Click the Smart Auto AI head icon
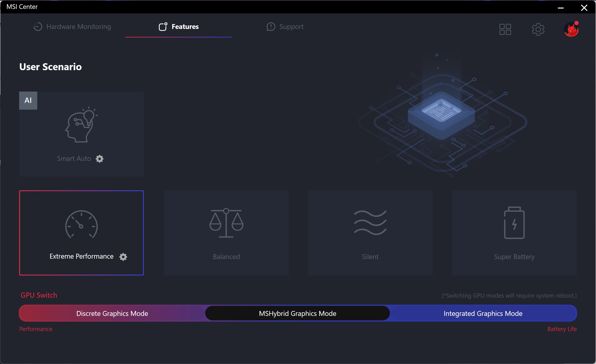The image size is (596, 364). click(x=81, y=125)
